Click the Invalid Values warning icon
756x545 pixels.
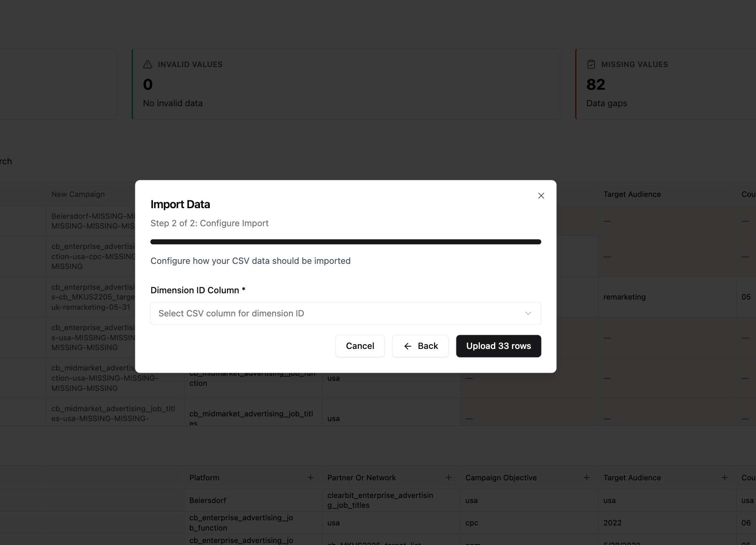(148, 64)
